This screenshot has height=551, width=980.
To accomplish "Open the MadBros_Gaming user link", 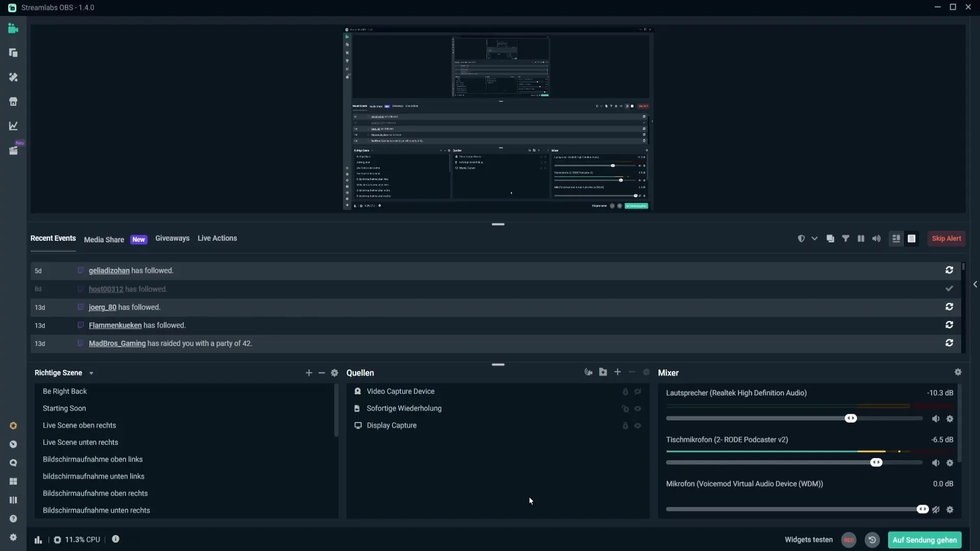I will coord(117,344).
